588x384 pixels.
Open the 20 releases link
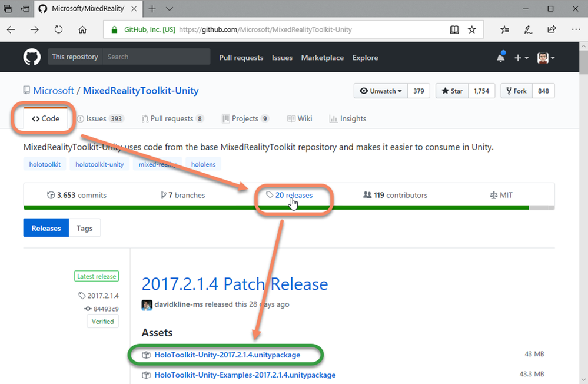pyautogui.click(x=290, y=195)
